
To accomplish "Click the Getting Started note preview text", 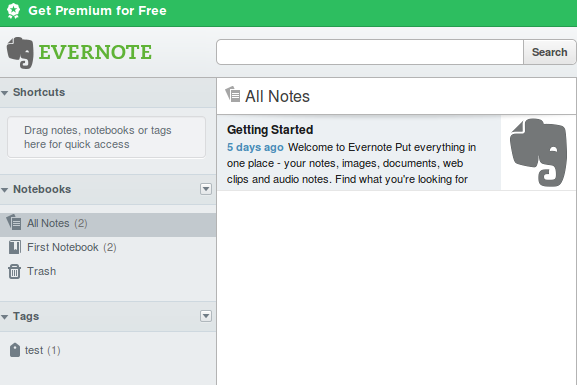I will [351, 163].
